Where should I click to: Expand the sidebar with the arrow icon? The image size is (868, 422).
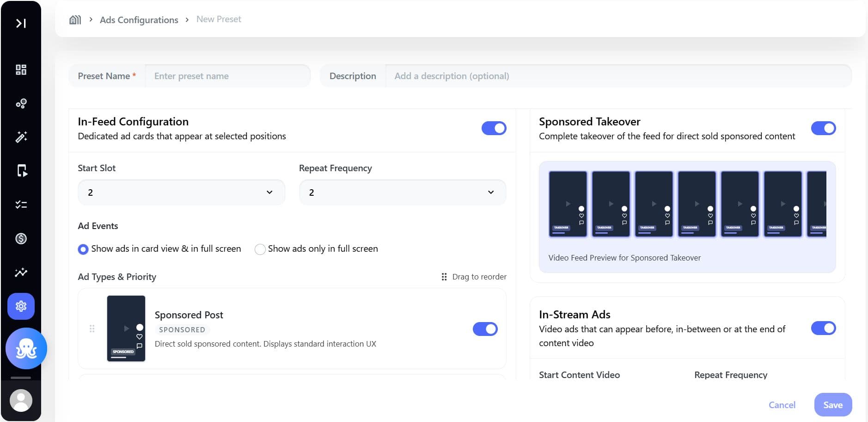click(21, 23)
